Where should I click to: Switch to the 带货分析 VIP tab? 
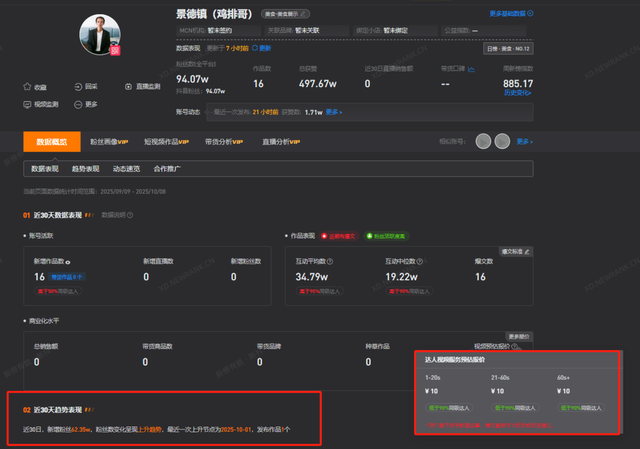click(224, 142)
